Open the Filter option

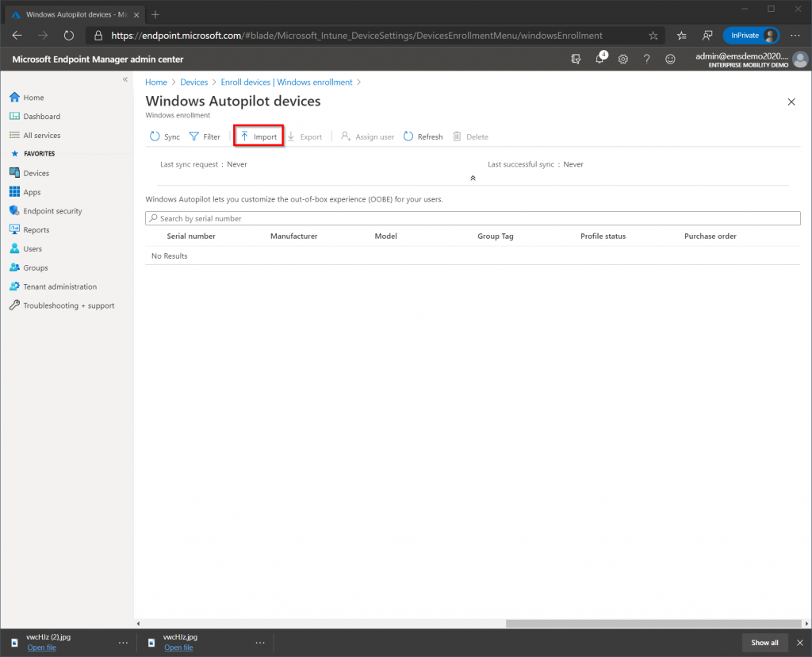[205, 136]
